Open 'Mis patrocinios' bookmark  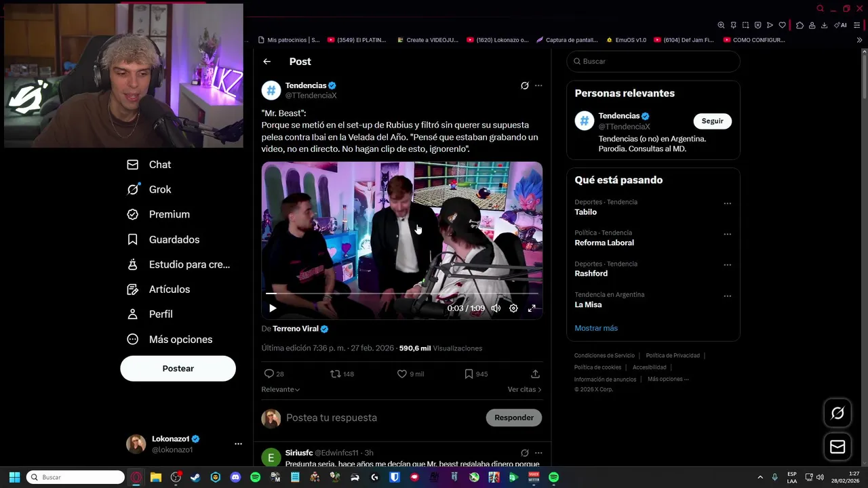pos(288,40)
